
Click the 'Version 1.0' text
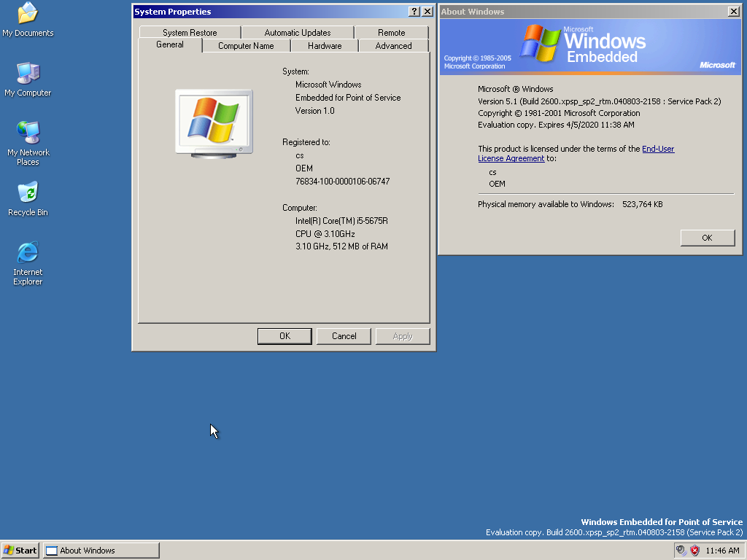pyautogui.click(x=315, y=111)
